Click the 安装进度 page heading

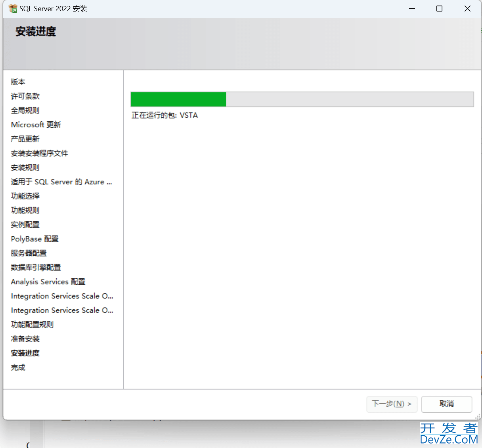point(36,31)
